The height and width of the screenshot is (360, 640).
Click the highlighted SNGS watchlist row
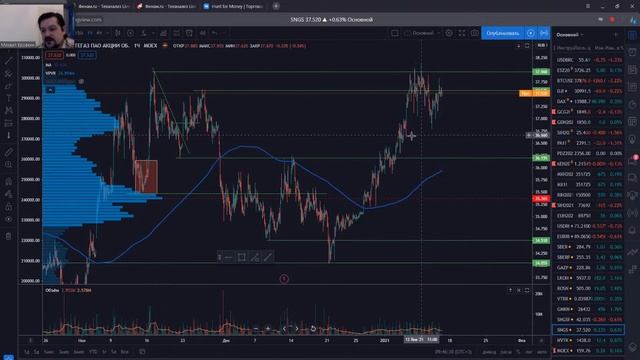[588, 330]
